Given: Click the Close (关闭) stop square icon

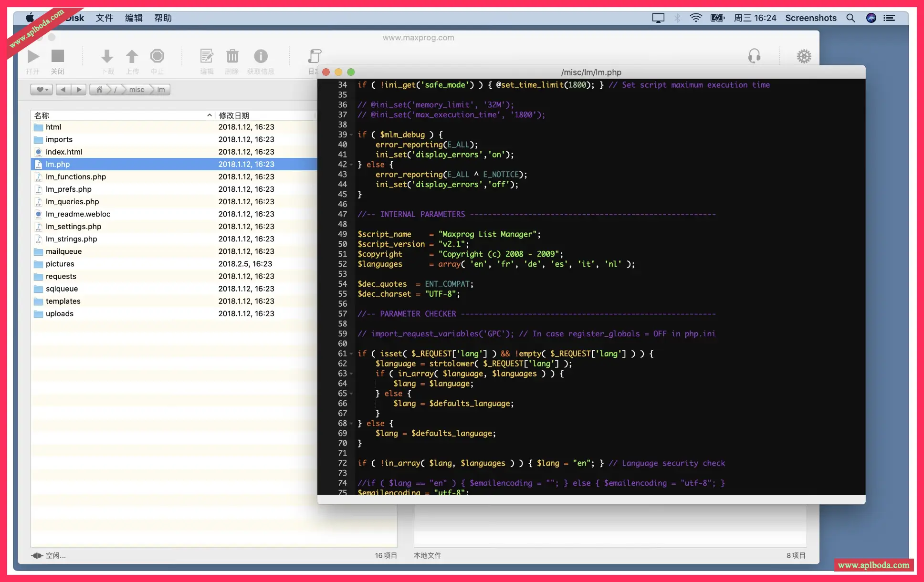Looking at the screenshot, I should [58, 56].
